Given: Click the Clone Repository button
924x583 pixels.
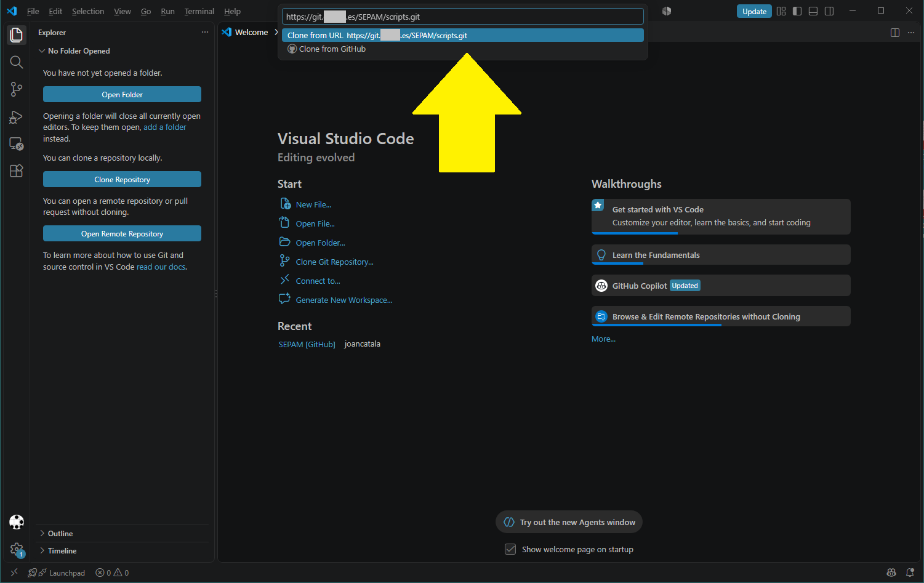Looking at the screenshot, I should [122, 179].
